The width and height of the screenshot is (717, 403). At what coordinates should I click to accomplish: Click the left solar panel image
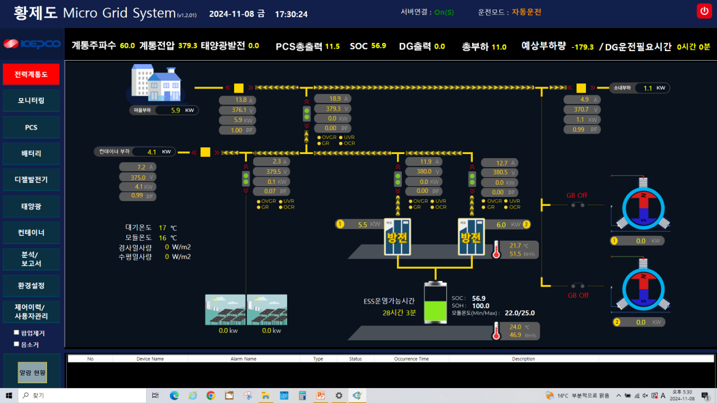pos(225,310)
